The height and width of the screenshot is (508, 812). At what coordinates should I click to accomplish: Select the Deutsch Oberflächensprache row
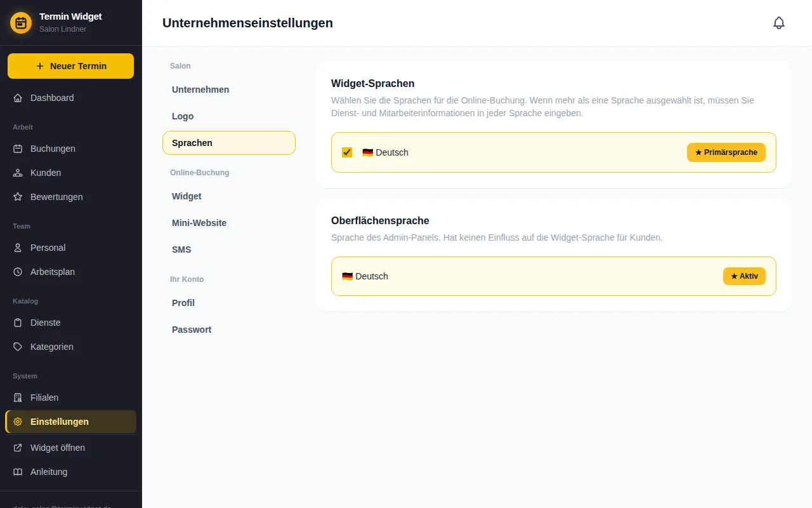point(553,276)
